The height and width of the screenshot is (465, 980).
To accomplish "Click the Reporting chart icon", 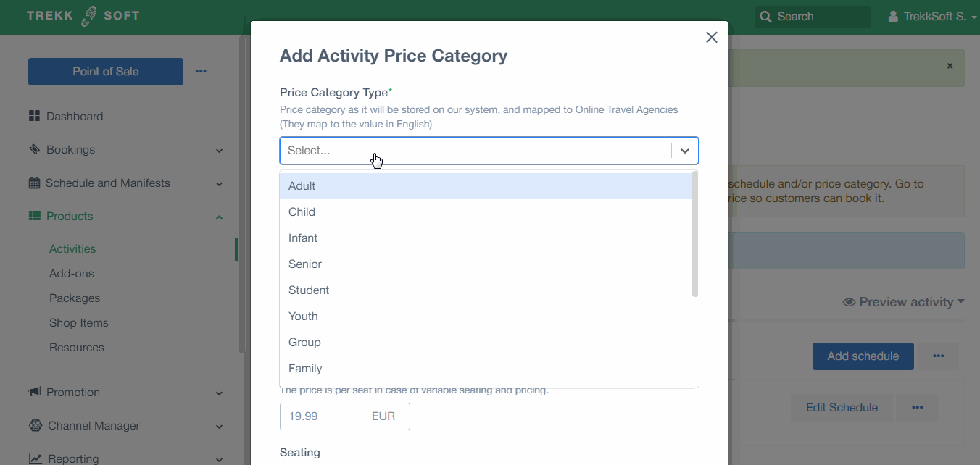I will pyautogui.click(x=34, y=457).
